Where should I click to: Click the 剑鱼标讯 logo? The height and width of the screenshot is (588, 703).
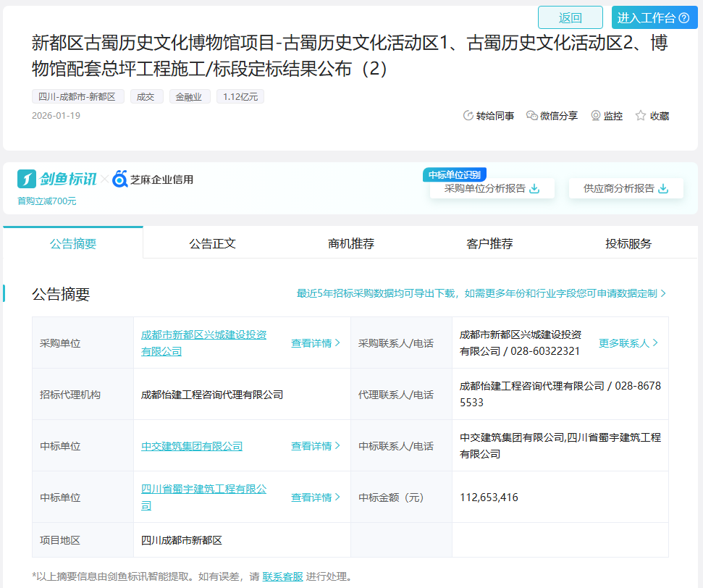pos(57,179)
